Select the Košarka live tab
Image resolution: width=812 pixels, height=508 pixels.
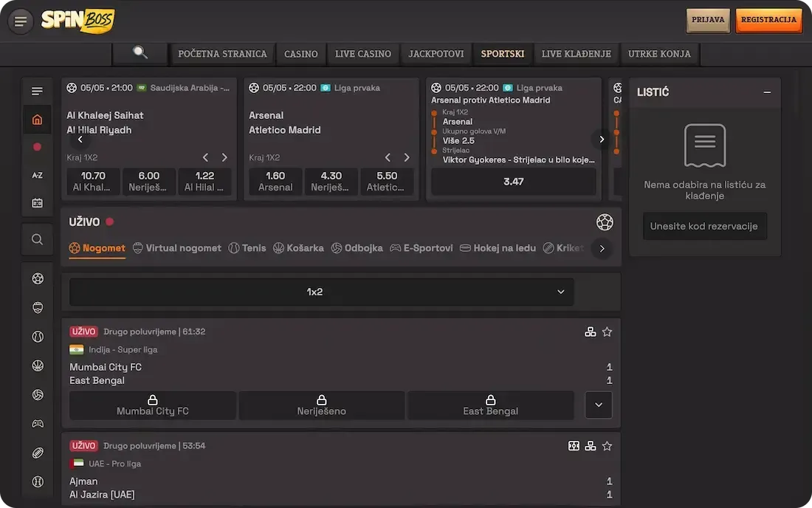pos(299,248)
